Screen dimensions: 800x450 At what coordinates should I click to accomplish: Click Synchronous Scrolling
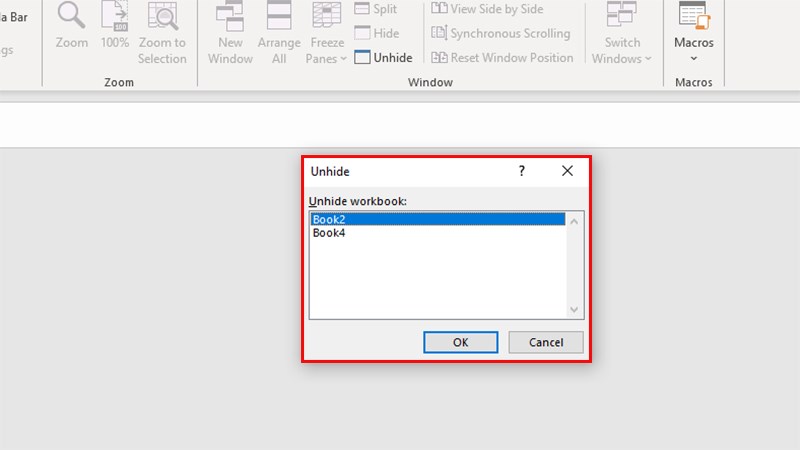[x=501, y=33]
